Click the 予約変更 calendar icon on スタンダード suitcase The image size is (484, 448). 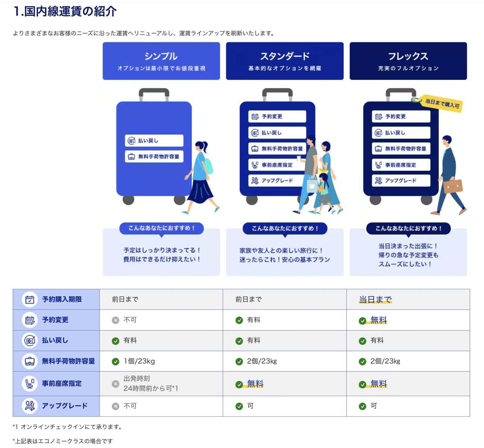[255, 116]
